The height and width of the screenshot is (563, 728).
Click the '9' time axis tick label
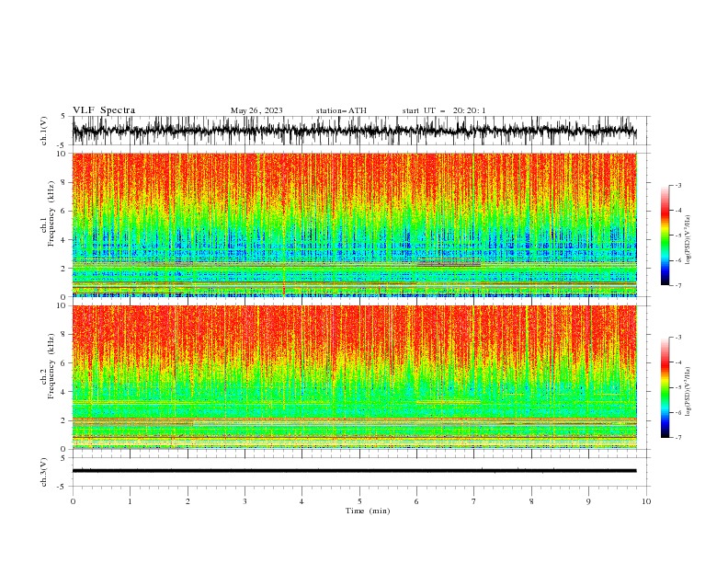588,501
